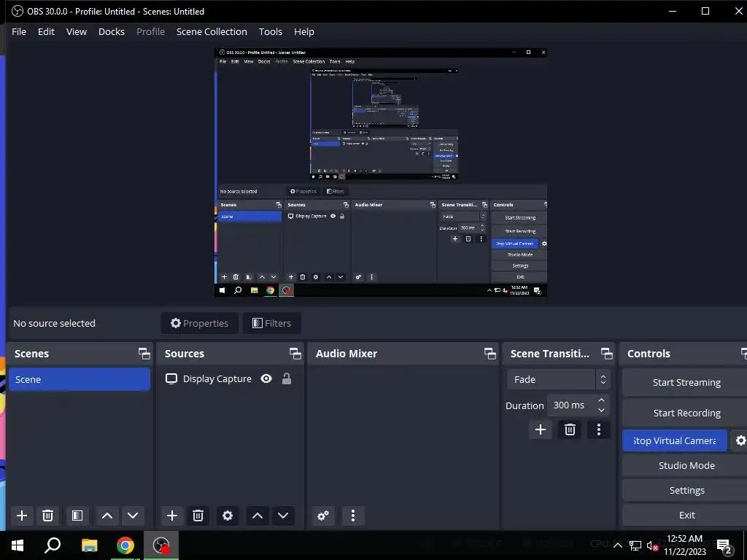
Task: Pop out the Scenes dock
Action: 144,354
